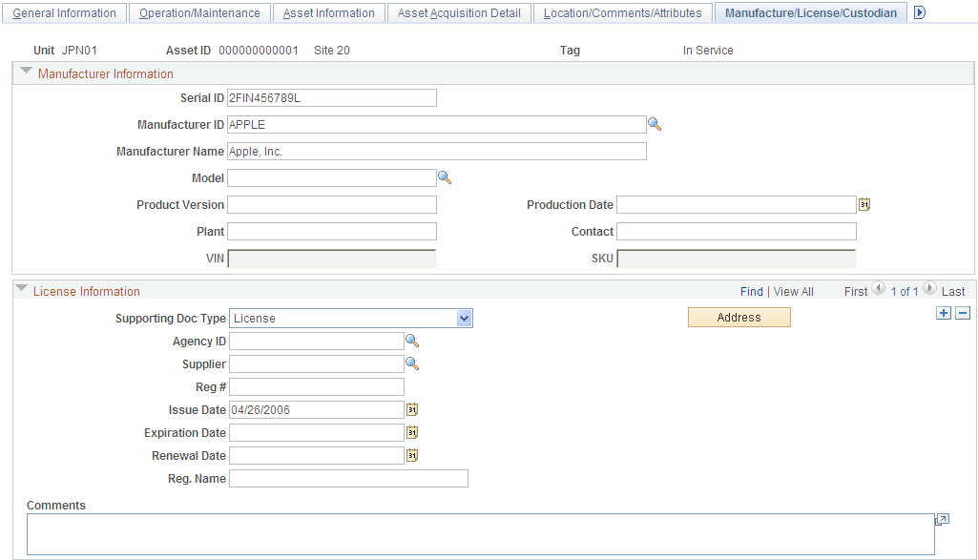This screenshot has width=978, height=560.
Task: Open Issue Date calendar picker
Action: tap(412, 409)
